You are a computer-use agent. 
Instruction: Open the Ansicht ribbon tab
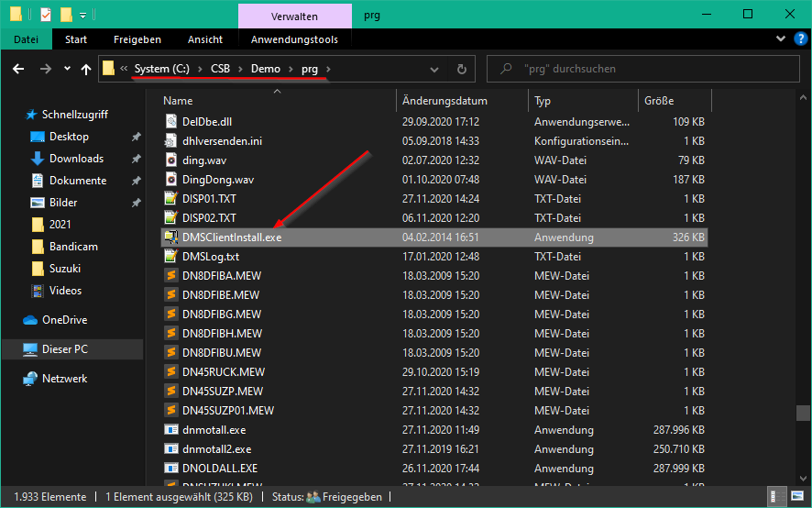205,39
